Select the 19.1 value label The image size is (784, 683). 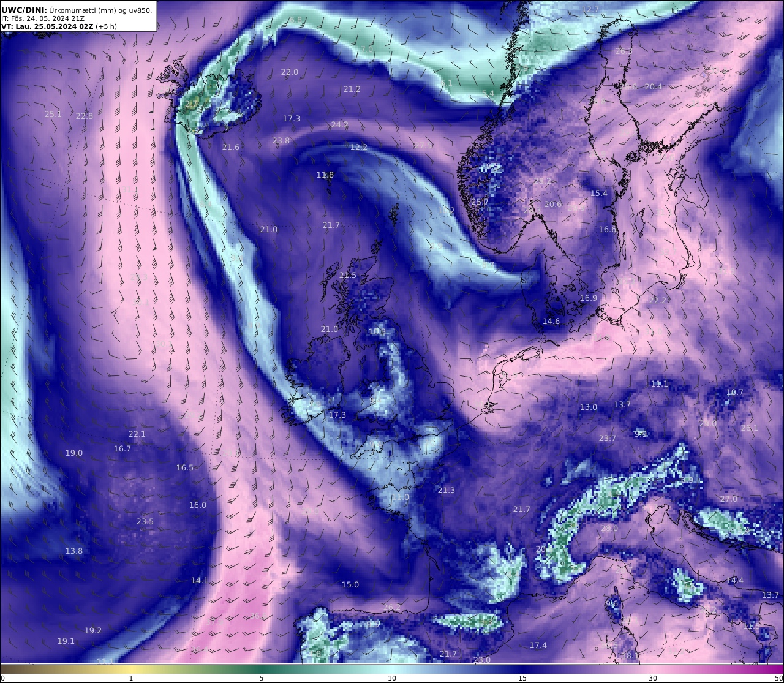coord(66,641)
